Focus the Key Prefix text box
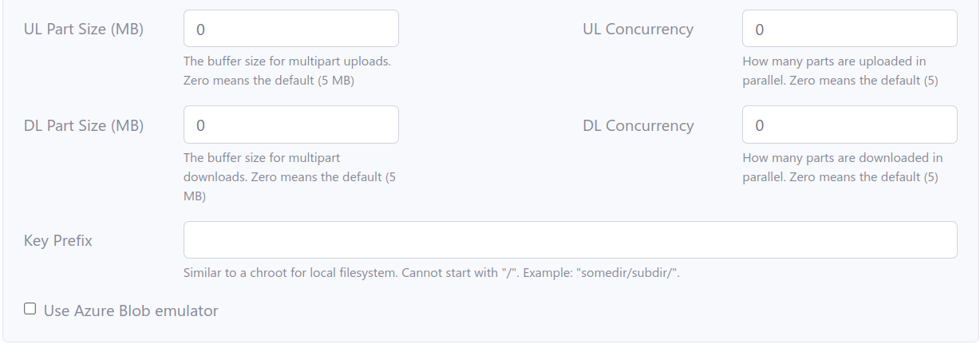980x348 pixels. pyautogui.click(x=570, y=240)
